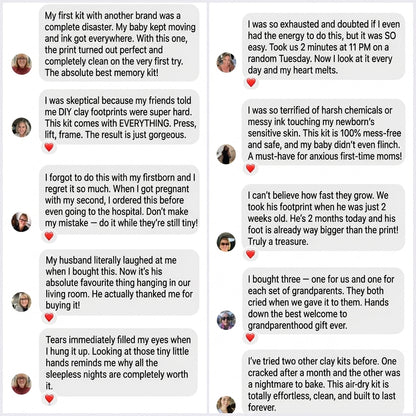This screenshot has width=416, height=416.
Task: Open the avatar beside the Tears immediately review
Action: tap(22, 384)
